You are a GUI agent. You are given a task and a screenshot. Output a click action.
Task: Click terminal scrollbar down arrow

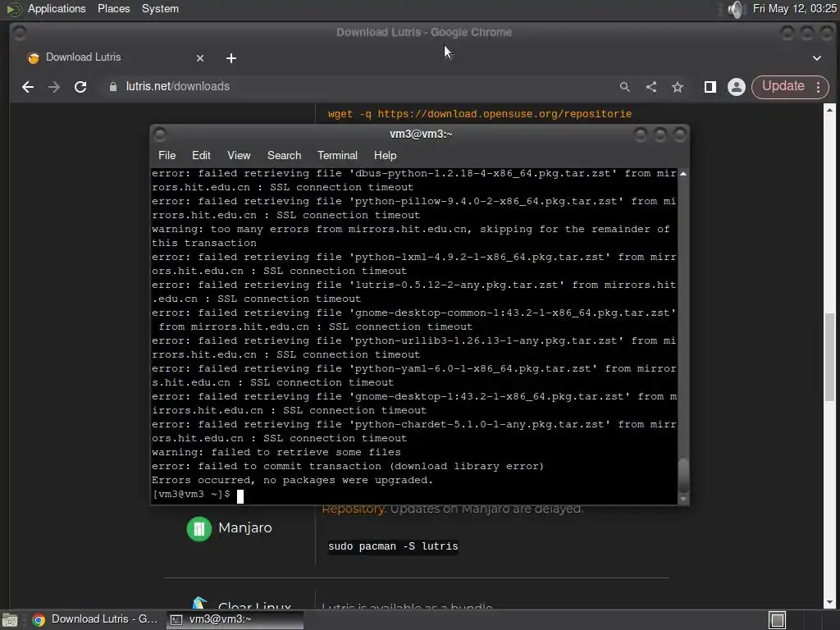pos(683,500)
